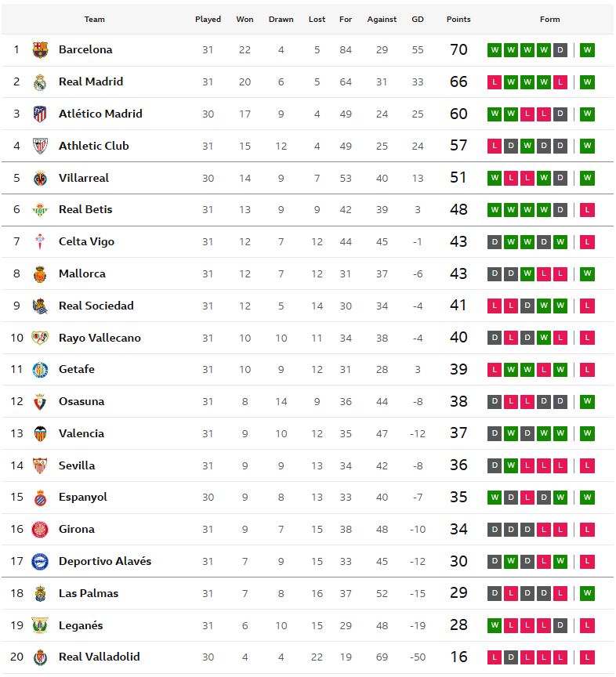Image resolution: width=616 pixels, height=677 pixels.
Task: Select the Girona red crest icon
Action: coord(40,530)
